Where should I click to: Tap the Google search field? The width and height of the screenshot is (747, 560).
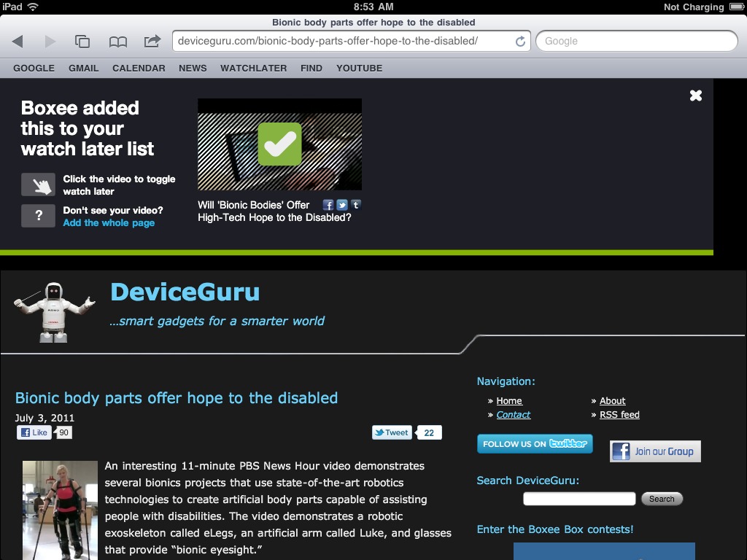pos(636,41)
